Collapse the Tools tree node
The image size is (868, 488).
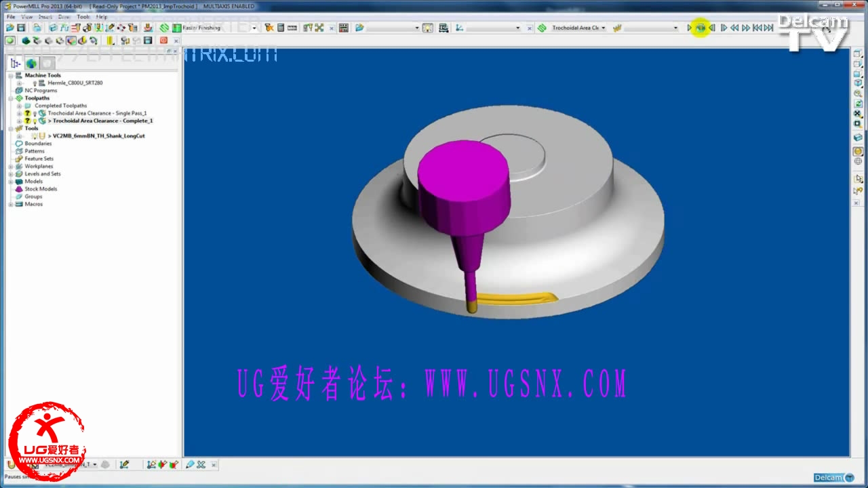11,128
